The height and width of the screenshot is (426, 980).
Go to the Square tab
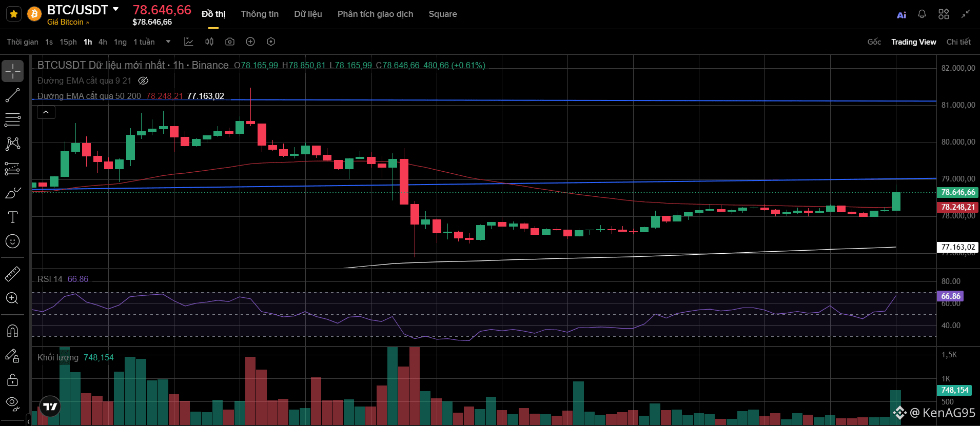[443, 14]
